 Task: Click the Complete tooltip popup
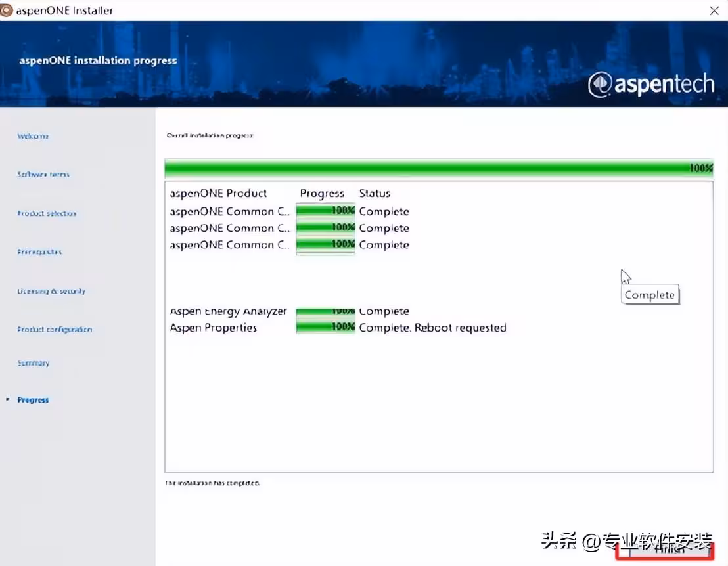[x=650, y=295]
